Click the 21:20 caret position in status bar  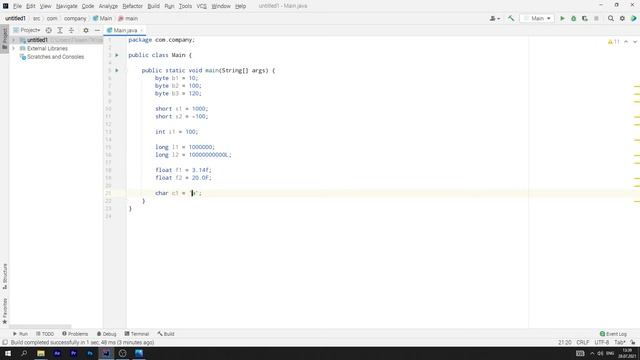pos(564,342)
